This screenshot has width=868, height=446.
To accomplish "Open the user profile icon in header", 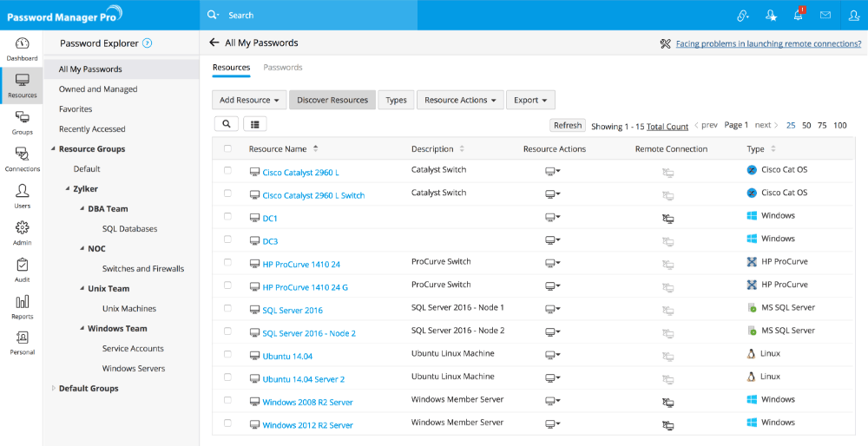I will [854, 15].
